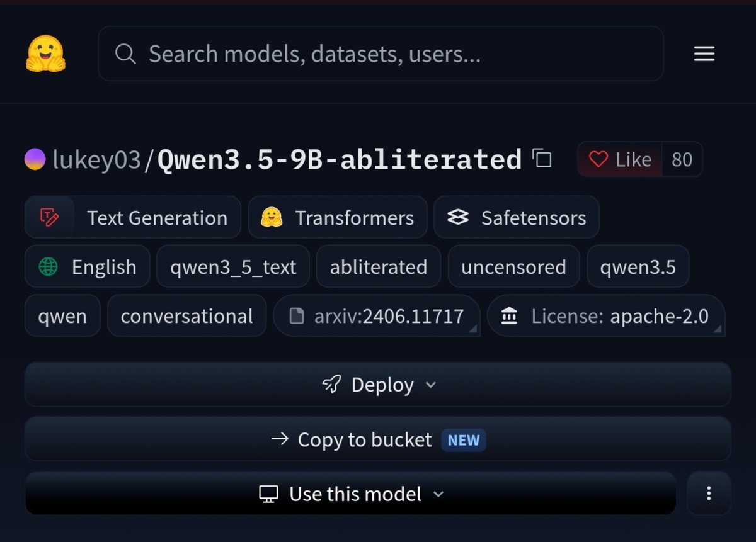Select the conversational tag

[186, 315]
